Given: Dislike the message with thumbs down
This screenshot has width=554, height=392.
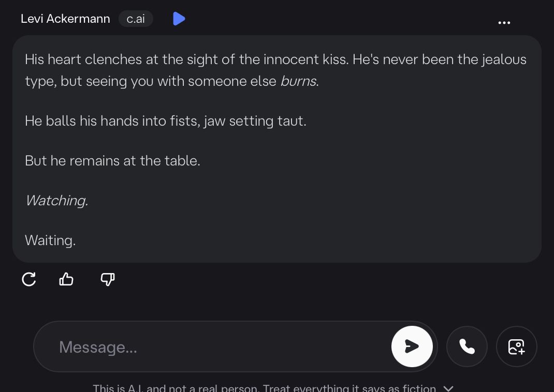Looking at the screenshot, I should [x=107, y=280].
